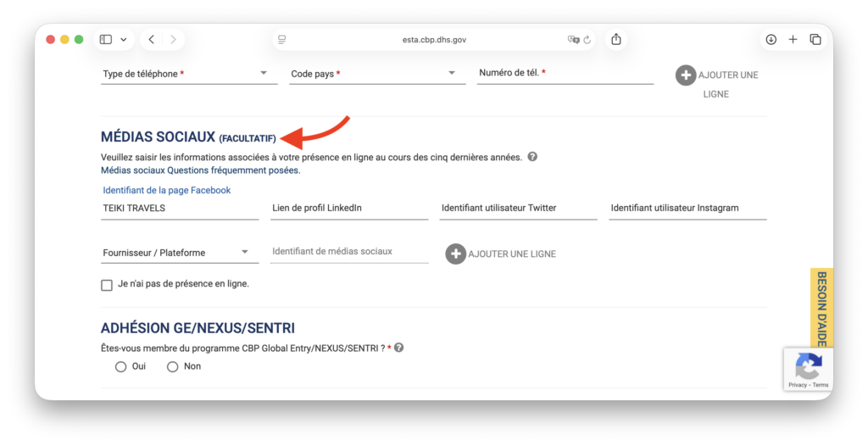The width and height of the screenshot is (868, 446).
Task: Open the Share icon in Safari toolbar
Action: [616, 39]
